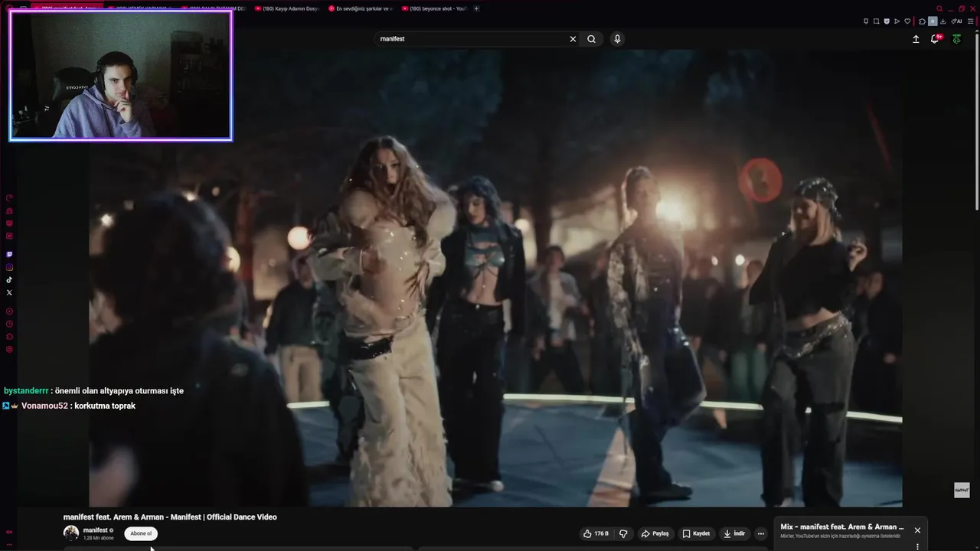
Task: Share the video using Paylaş
Action: [x=655, y=533]
